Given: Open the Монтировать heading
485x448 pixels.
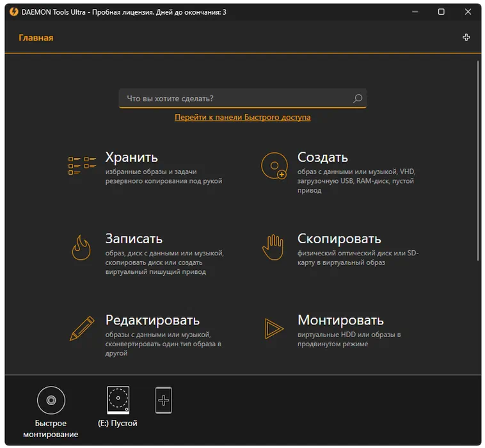Looking at the screenshot, I should tap(340, 320).
